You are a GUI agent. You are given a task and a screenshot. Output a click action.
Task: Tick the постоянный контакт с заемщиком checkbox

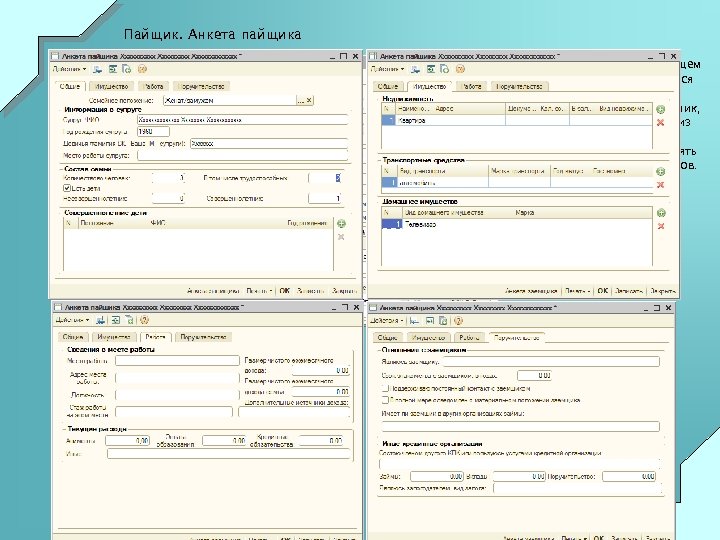click(x=385, y=388)
